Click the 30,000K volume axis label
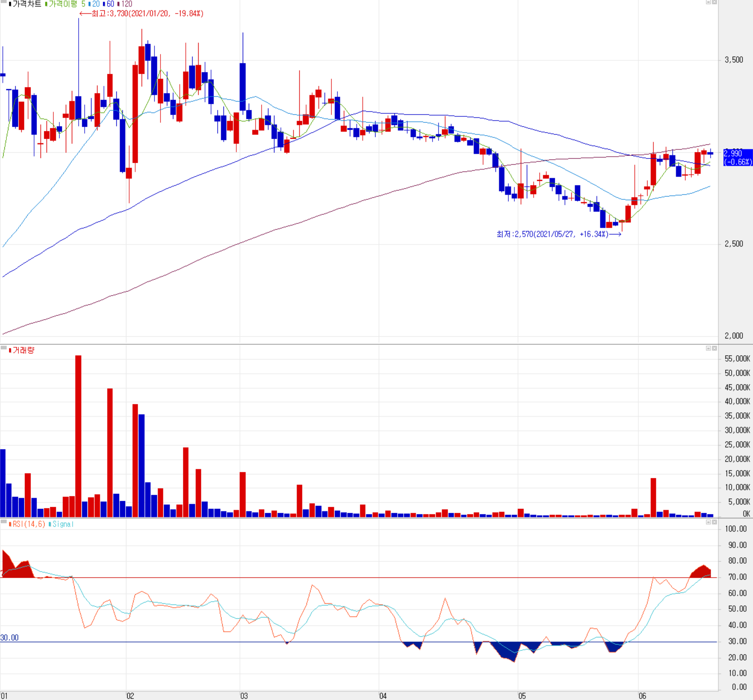Screen dimensions: 753x700 coord(737,431)
